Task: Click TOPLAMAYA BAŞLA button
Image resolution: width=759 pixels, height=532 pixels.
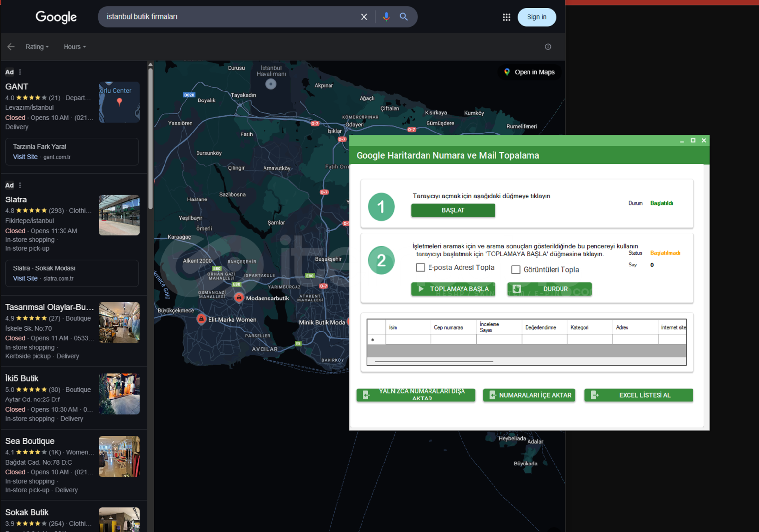Action: click(453, 289)
